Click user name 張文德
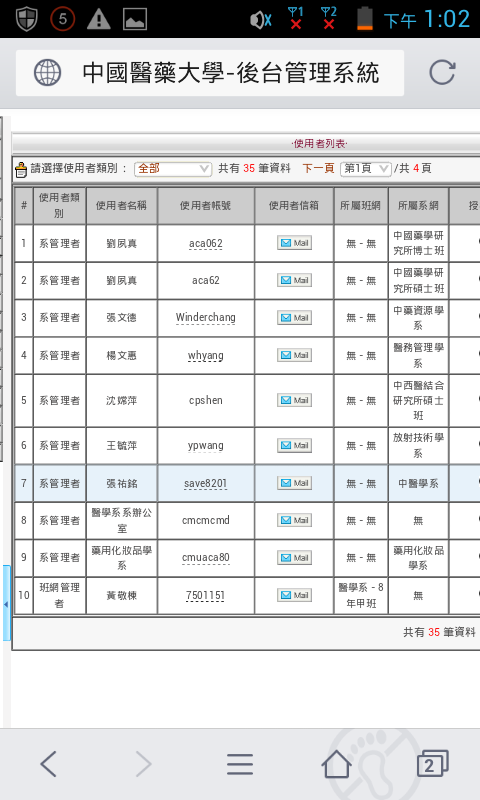This screenshot has height=800, width=480. pyautogui.click(x=121, y=317)
